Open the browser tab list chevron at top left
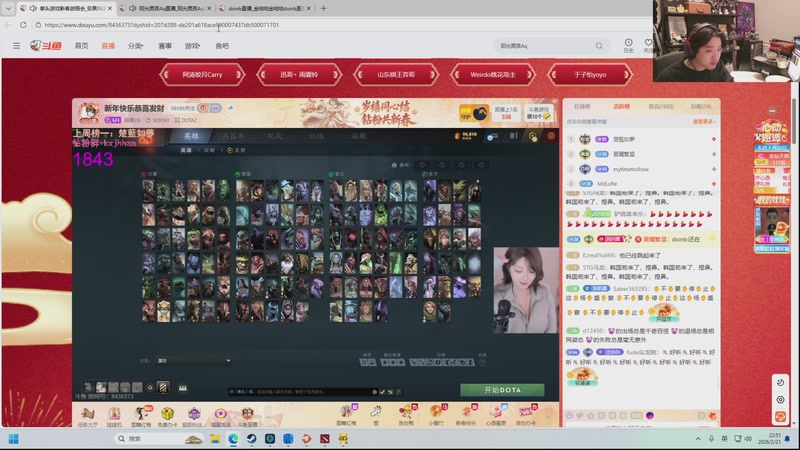The width and height of the screenshot is (800, 450). 8,8
